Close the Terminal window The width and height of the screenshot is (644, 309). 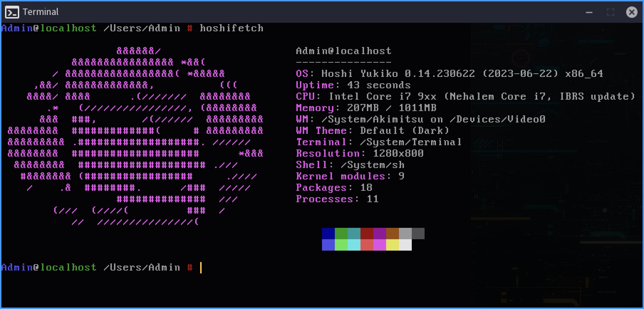[632, 12]
